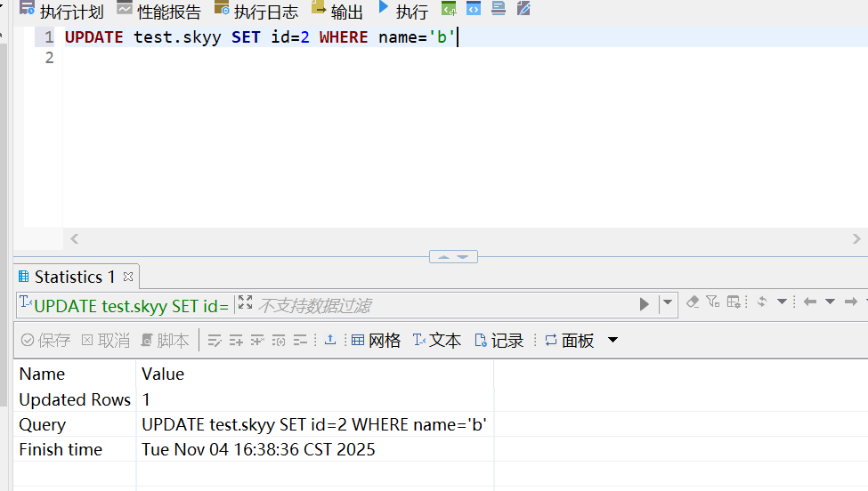Toggle the 记录 record view

tap(499, 341)
